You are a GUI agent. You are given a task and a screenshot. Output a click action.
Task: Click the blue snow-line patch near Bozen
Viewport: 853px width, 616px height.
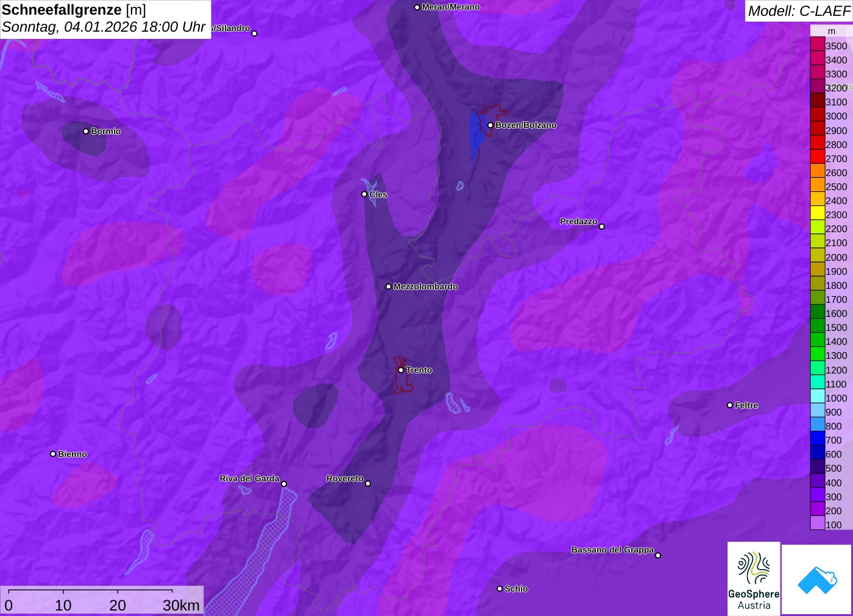pyautogui.click(x=476, y=134)
